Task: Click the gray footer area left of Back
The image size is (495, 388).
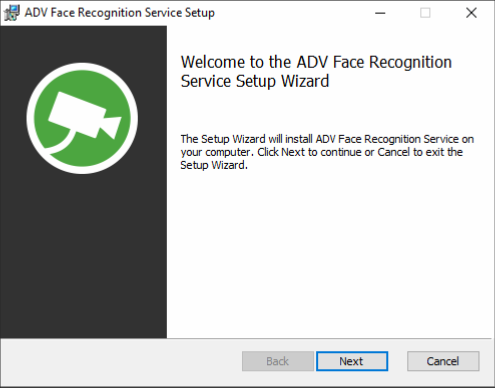Action: click(120, 362)
